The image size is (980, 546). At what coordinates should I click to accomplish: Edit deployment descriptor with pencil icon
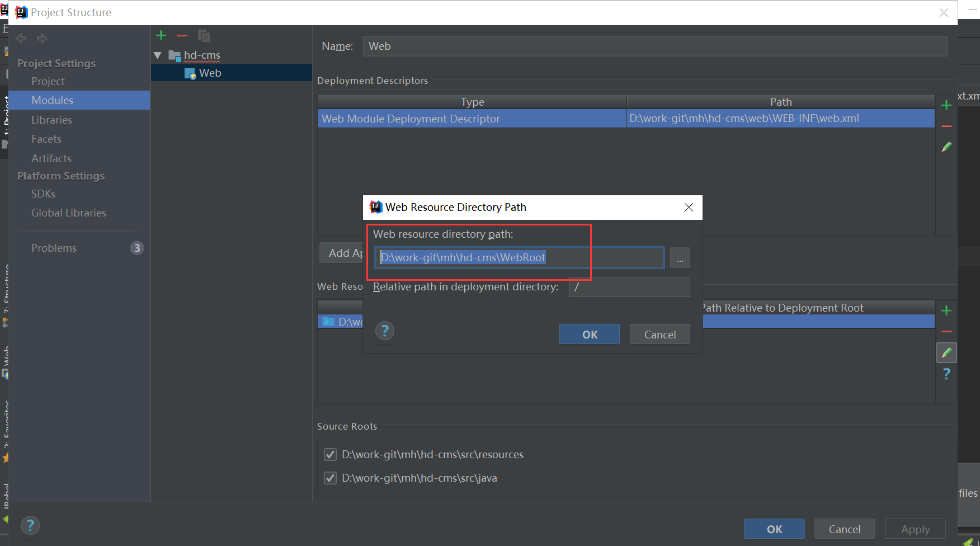pos(946,147)
